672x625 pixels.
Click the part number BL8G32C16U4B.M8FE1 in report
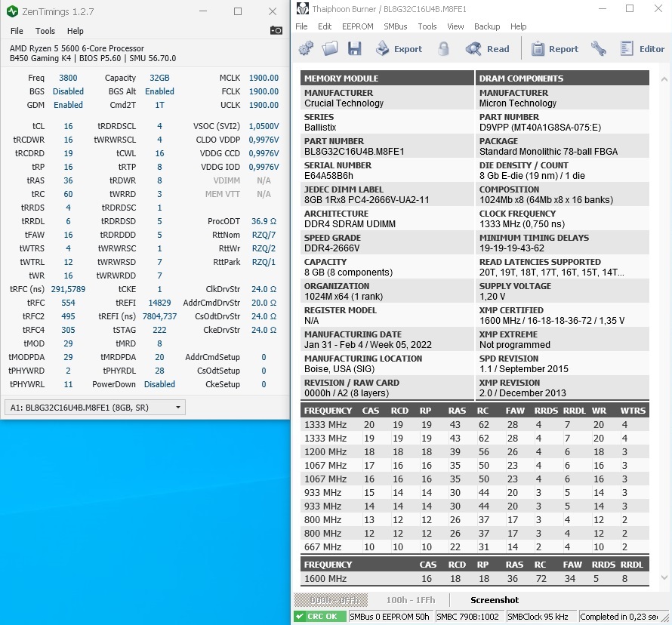[354, 152]
